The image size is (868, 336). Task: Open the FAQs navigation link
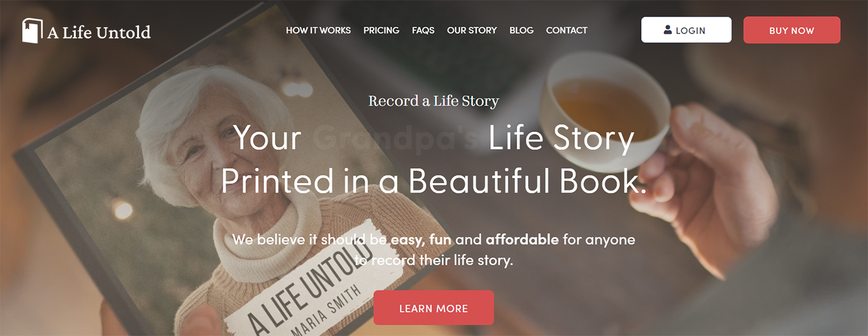pos(423,30)
